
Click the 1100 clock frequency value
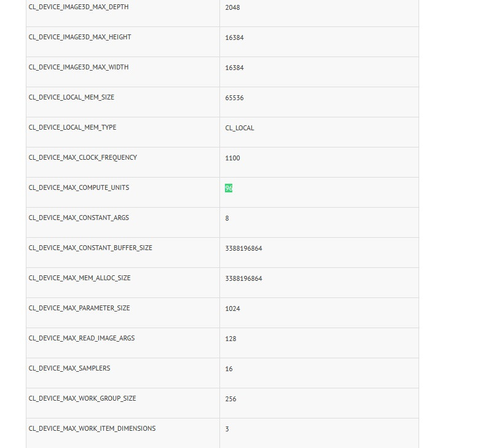click(x=232, y=158)
